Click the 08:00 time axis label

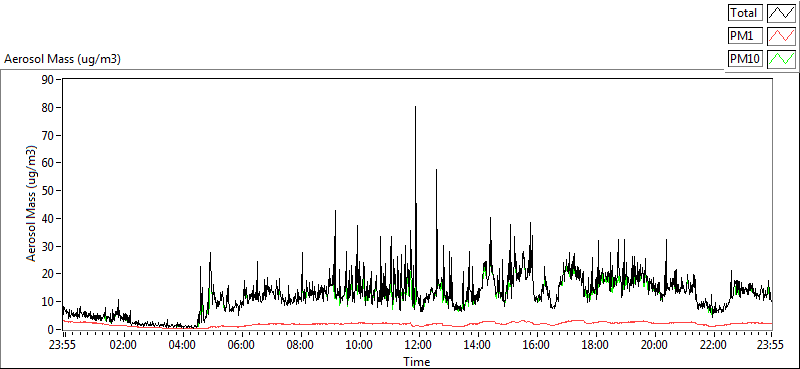point(300,344)
